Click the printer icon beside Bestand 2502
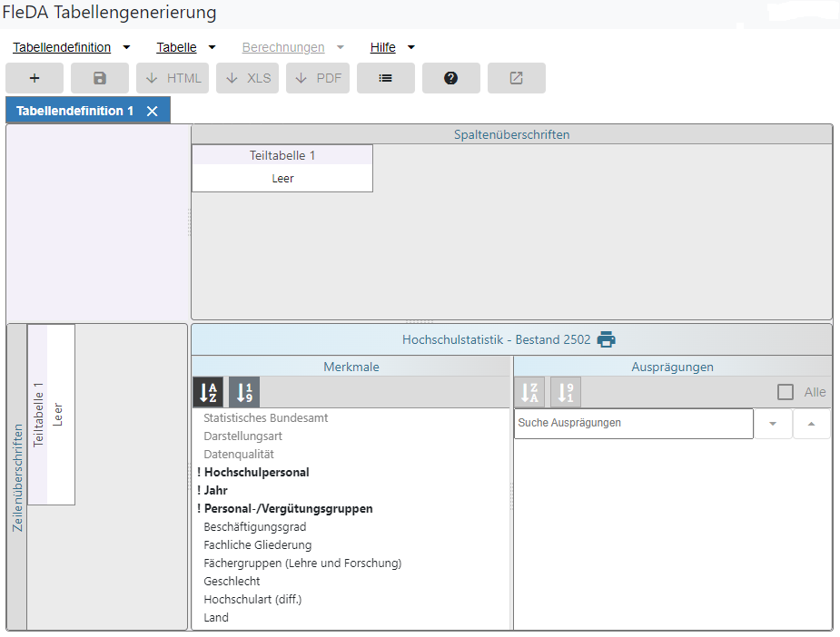The height and width of the screenshot is (637, 840). pos(606,340)
